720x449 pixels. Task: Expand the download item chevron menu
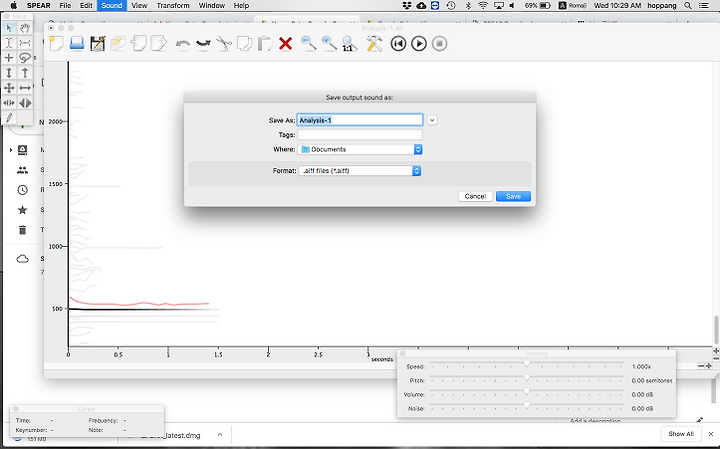click(x=220, y=434)
